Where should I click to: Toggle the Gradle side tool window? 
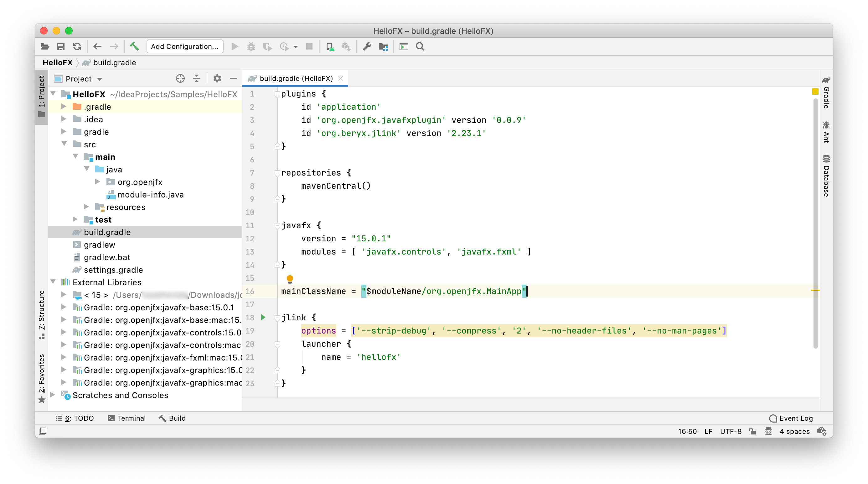pos(826,93)
